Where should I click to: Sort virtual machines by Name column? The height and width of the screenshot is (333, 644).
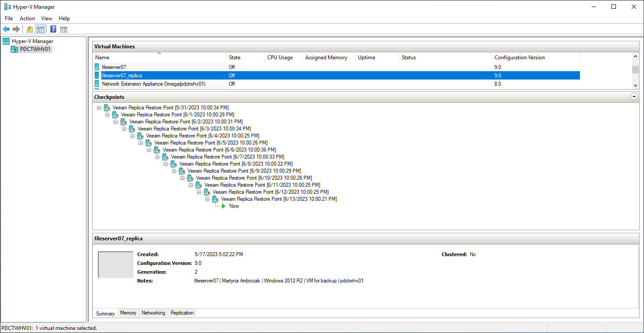coord(160,58)
